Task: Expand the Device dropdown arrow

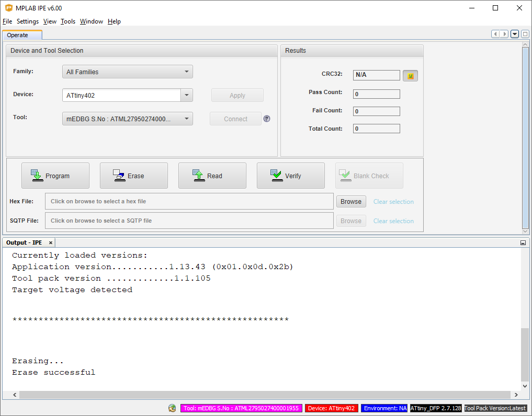Action: point(187,95)
